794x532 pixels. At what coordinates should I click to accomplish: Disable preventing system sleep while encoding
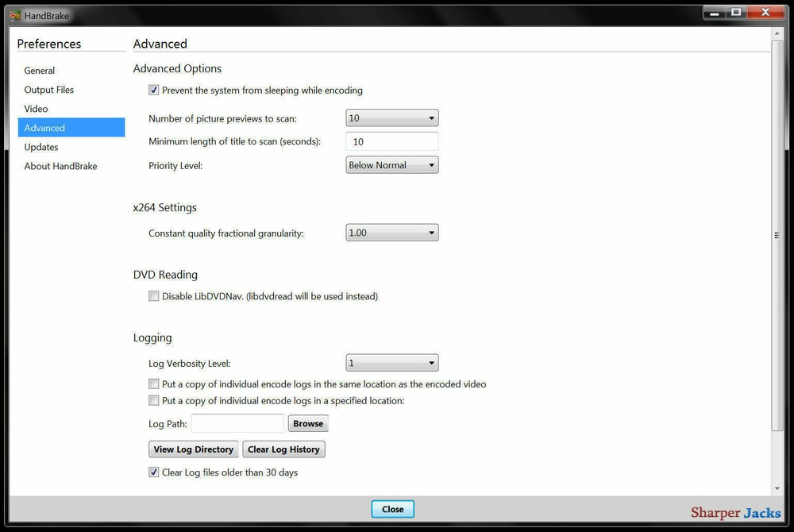154,90
